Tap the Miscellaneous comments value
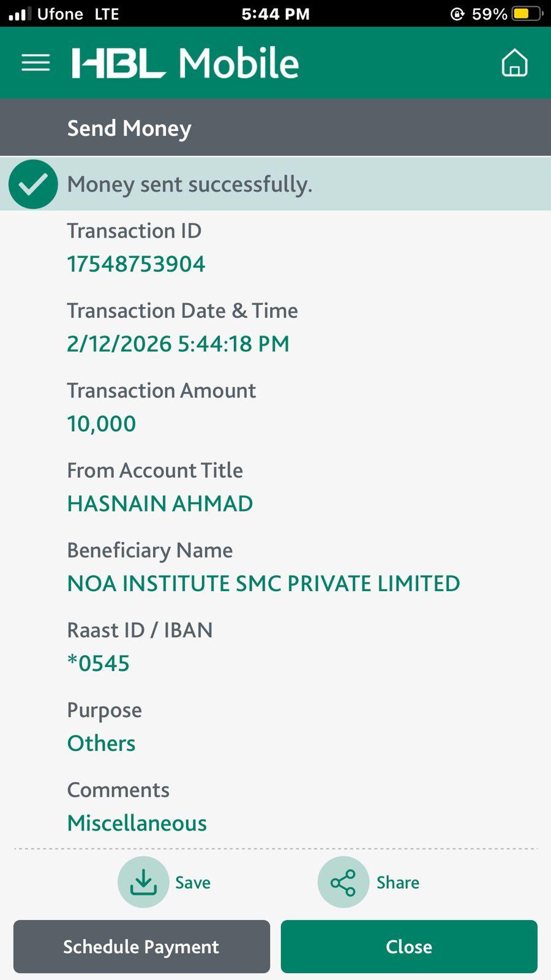The image size is (551, 980). pyautogui.click(x=137, y=823)
